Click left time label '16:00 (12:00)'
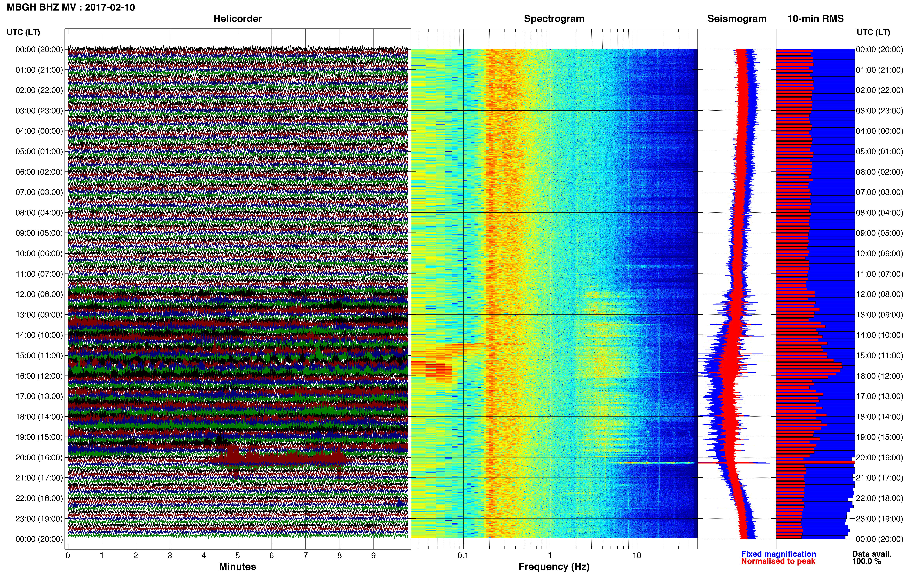924x578 pixels. (x=39, y=376)
